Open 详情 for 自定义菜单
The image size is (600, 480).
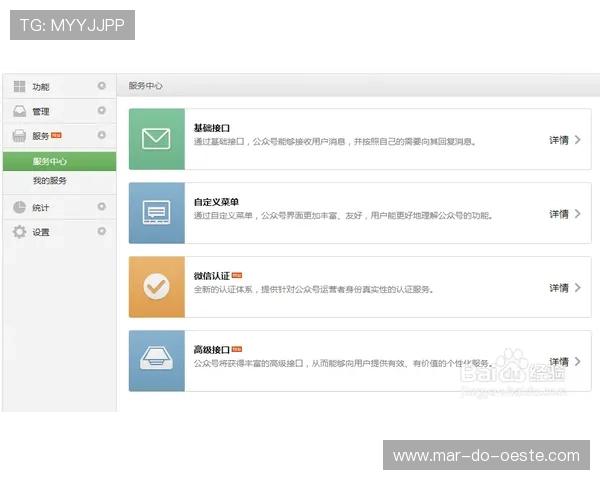559,214
